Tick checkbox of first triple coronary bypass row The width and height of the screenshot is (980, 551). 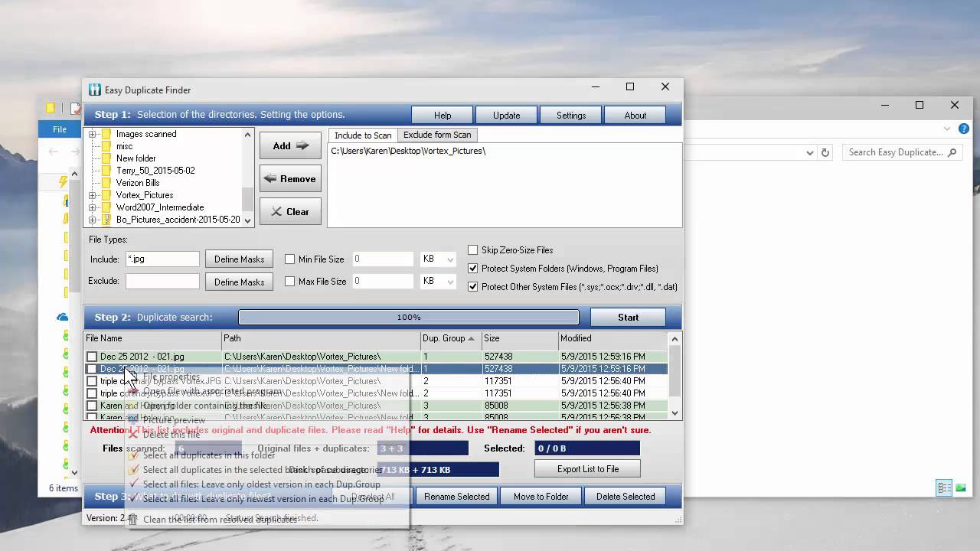pyautogui.click(x=92, y=381)
